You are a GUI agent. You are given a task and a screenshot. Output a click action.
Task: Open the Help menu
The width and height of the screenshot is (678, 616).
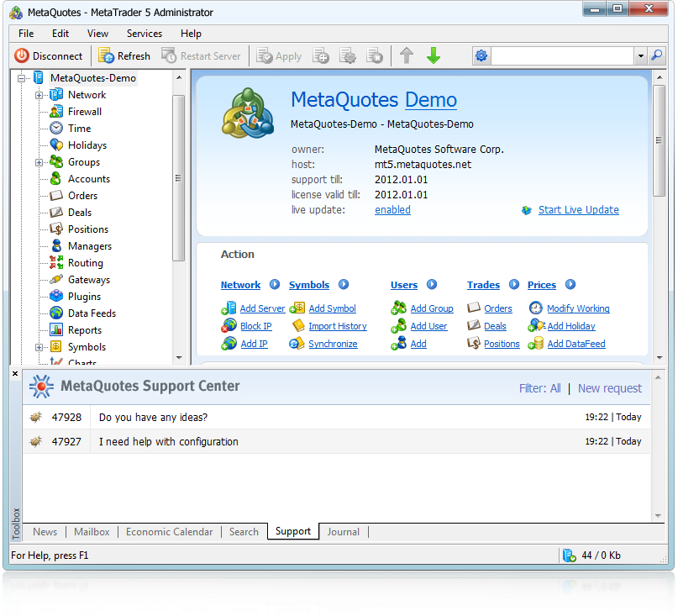pos(191,34)
